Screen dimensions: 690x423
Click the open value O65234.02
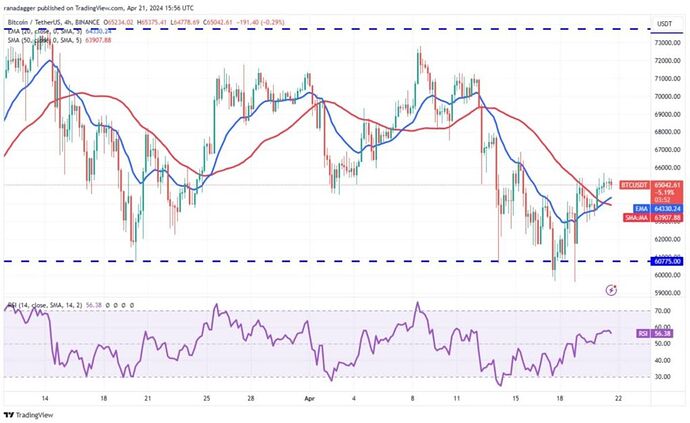point(120,22)
